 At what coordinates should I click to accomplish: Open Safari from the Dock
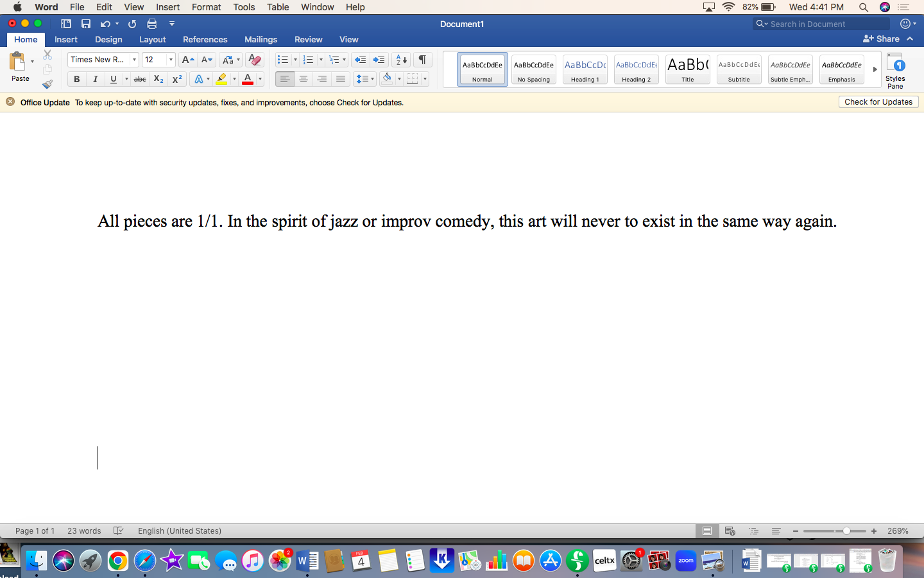pos(145,561)
